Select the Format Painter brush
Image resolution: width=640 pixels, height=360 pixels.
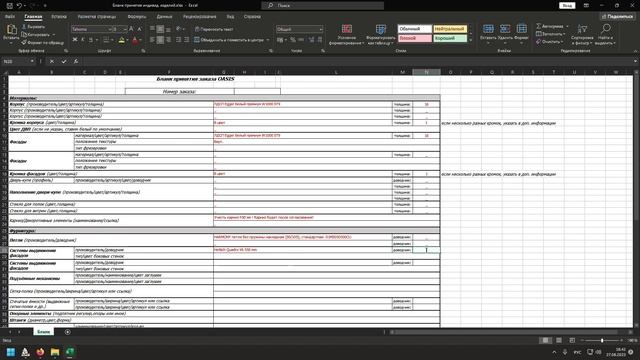[x=43, y=42]
